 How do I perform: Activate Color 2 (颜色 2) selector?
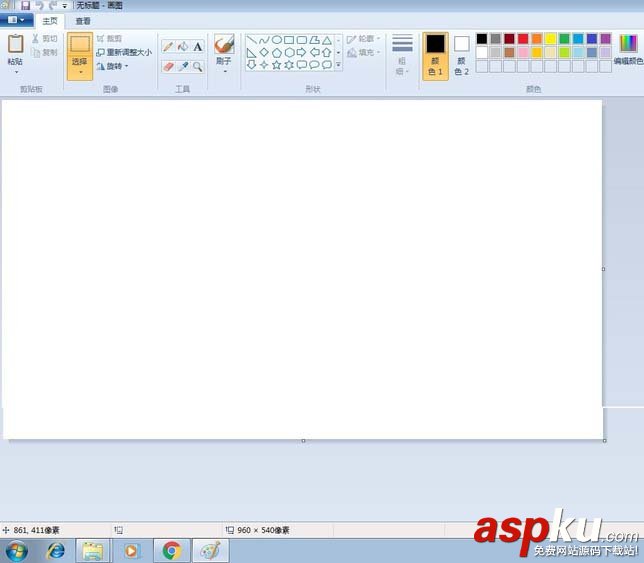pos(462,56)
